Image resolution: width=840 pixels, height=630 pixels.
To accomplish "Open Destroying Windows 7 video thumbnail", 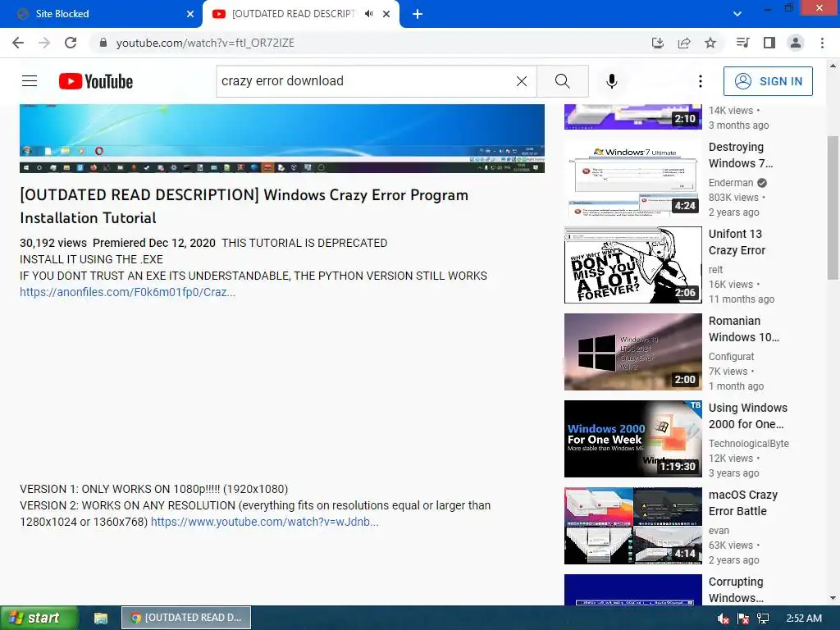I will point(632,178).
